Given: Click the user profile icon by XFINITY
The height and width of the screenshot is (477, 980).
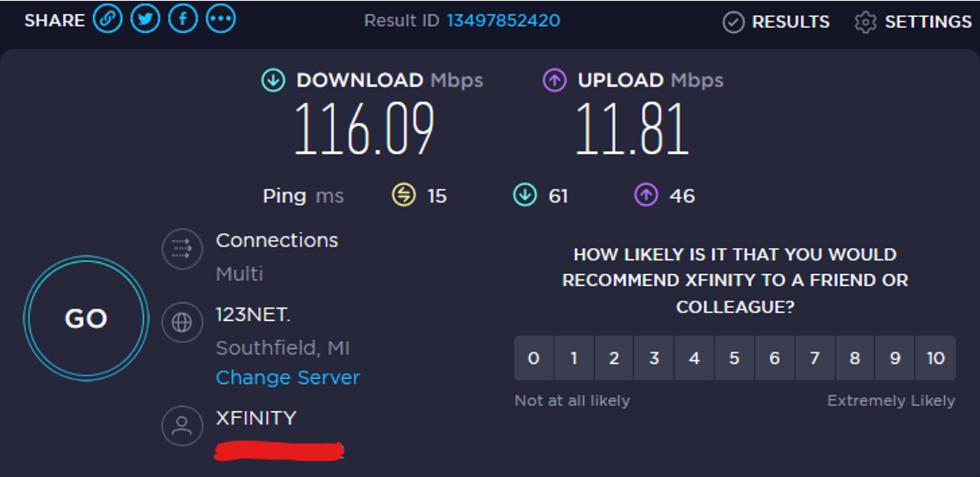Looking at the screenshot, I should tap(182, 425).
